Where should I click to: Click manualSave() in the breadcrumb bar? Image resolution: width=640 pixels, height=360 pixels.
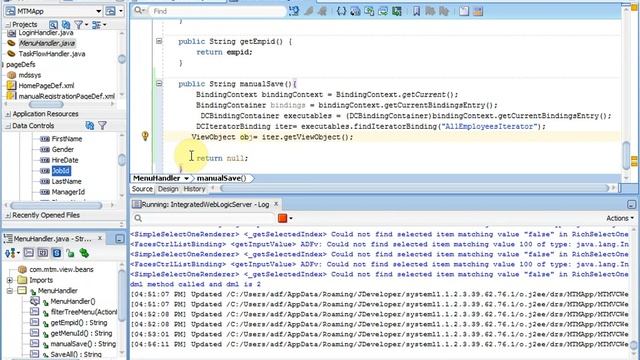[x=222, y=178]
